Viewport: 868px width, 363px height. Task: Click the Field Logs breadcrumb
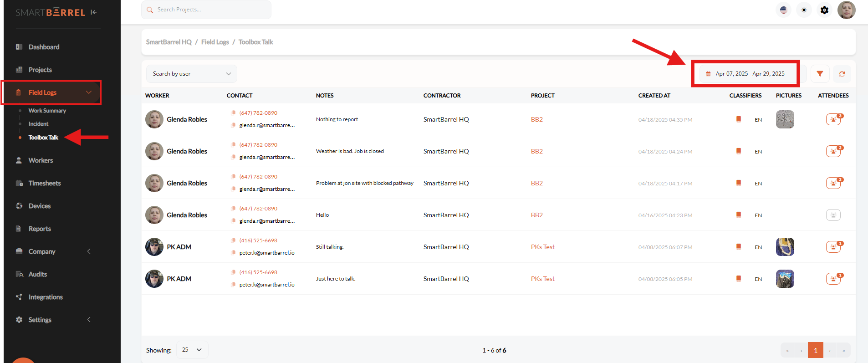click(x=215, y=42)
